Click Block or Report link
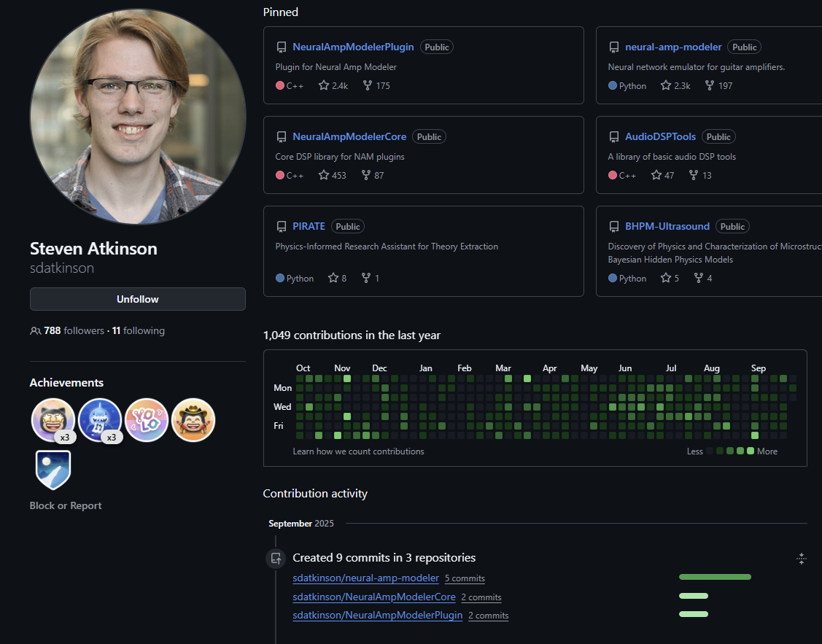 tap(66, 505)
